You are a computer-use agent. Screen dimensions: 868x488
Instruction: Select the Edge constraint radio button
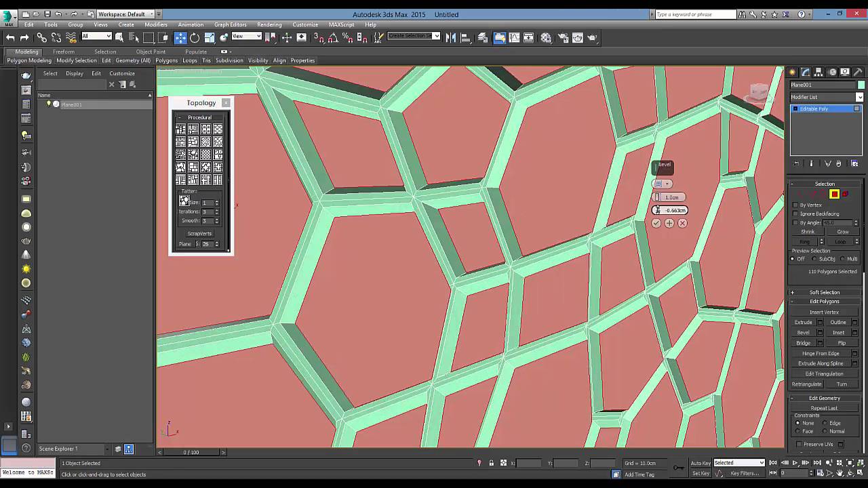click(825, 423)
